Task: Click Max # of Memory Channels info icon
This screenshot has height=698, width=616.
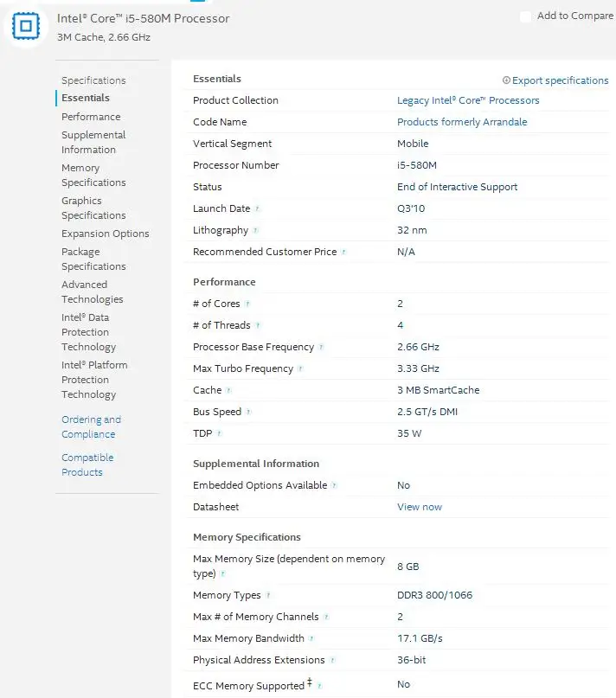Action: (x=326, y=617)
